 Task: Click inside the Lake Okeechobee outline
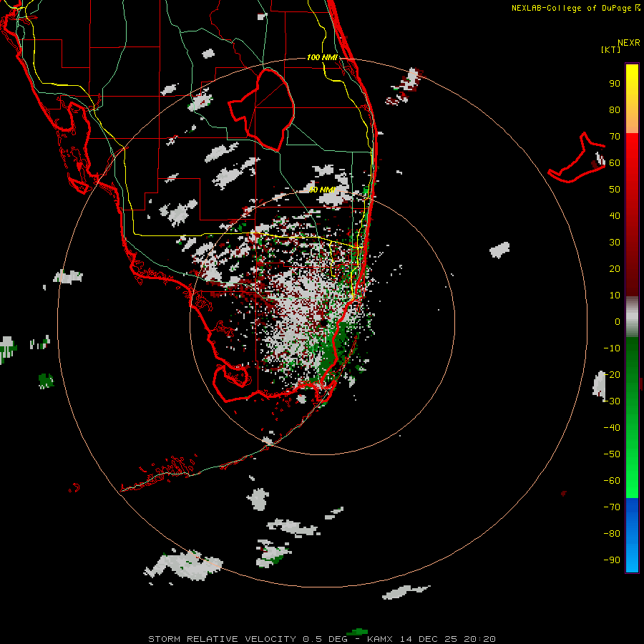pyautogui.click(x=269, y=109)
